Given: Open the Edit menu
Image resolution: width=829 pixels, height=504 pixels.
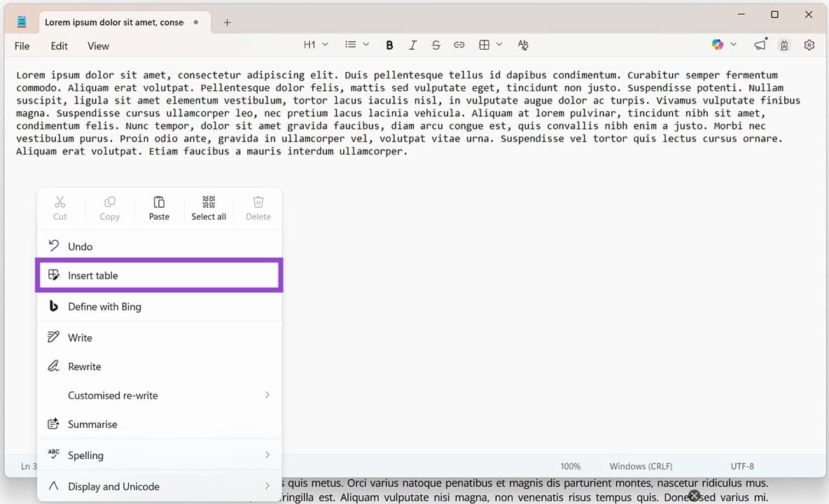Looking at the screenshot, I should coord(59,45).
